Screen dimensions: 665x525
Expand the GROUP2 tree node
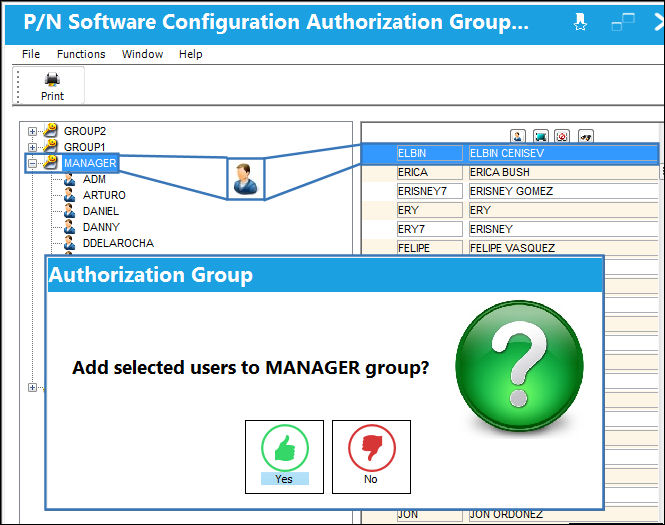32,131
